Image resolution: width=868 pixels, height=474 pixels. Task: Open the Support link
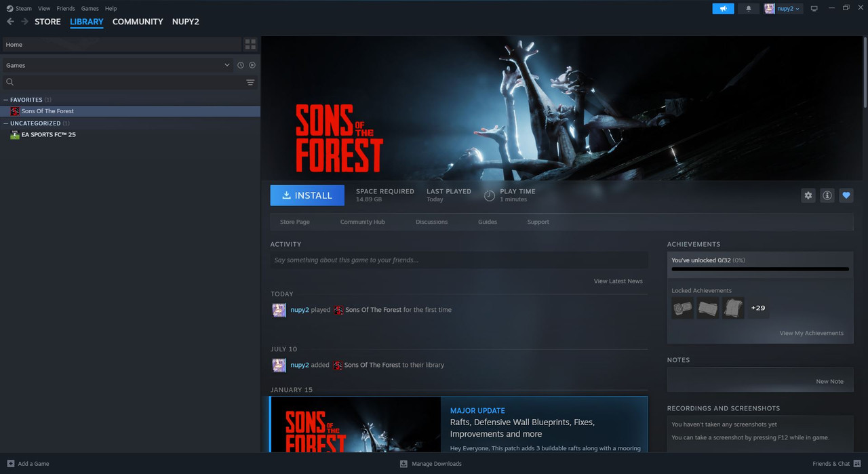[538, 222]
